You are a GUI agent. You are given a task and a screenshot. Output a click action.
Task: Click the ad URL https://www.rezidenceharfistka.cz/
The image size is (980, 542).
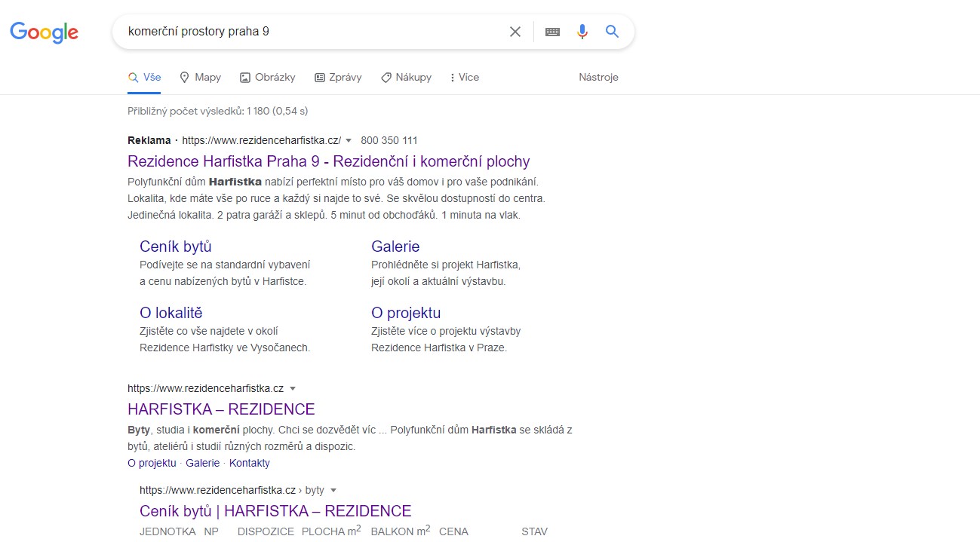[262, 140]
